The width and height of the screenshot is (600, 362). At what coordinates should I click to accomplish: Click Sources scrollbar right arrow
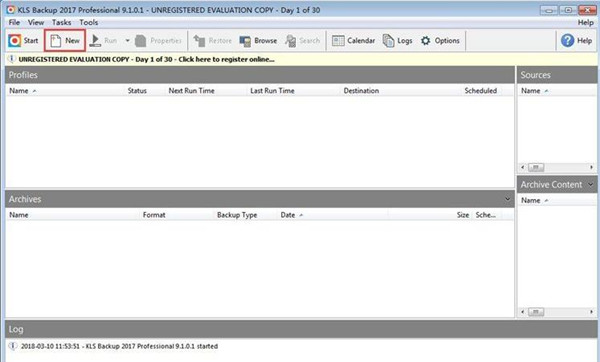[x=592, y=167]
